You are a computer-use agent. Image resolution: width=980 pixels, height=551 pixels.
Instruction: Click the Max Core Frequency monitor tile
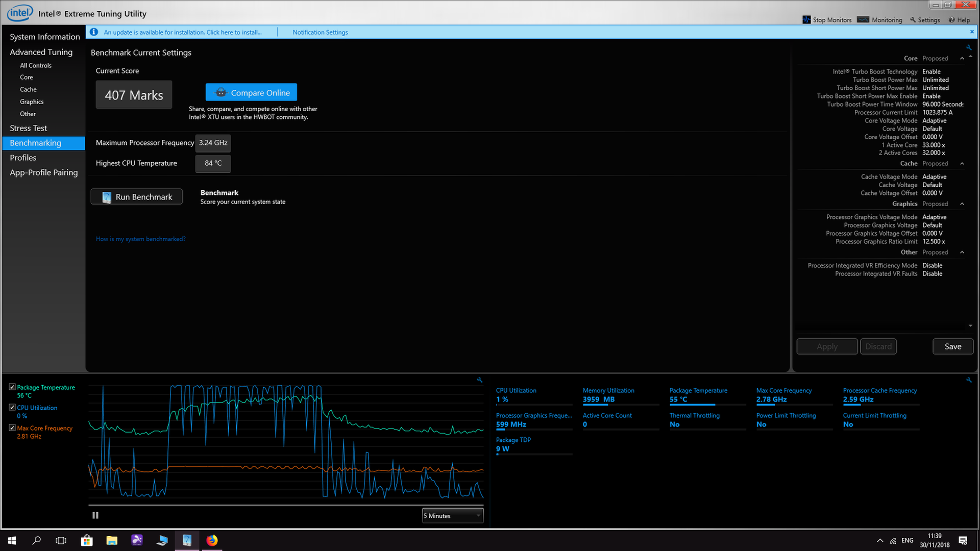click(794, 396)
